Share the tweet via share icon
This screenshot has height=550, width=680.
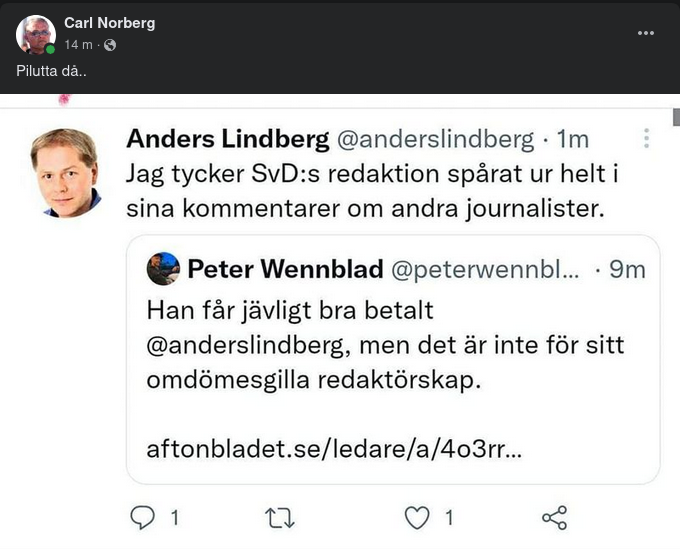point(554,517)
